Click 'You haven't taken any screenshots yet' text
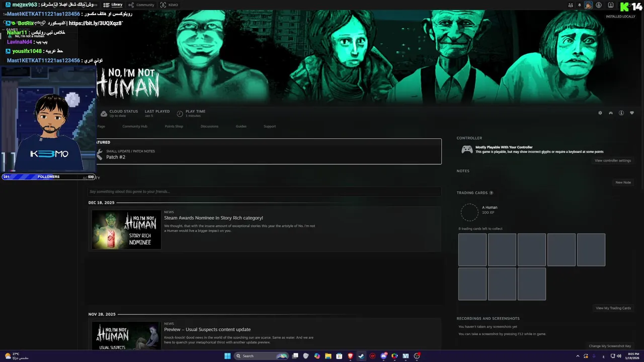 tap(488, 327)
